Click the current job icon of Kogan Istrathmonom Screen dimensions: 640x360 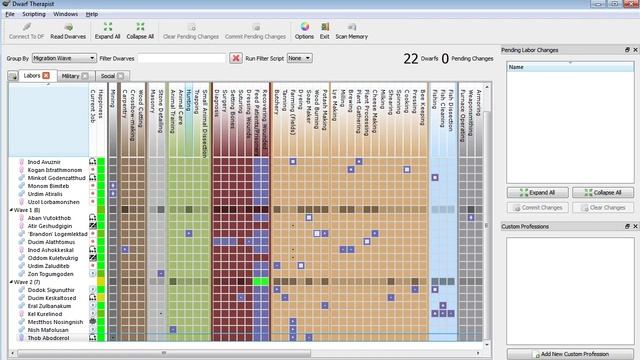(93, 170)
